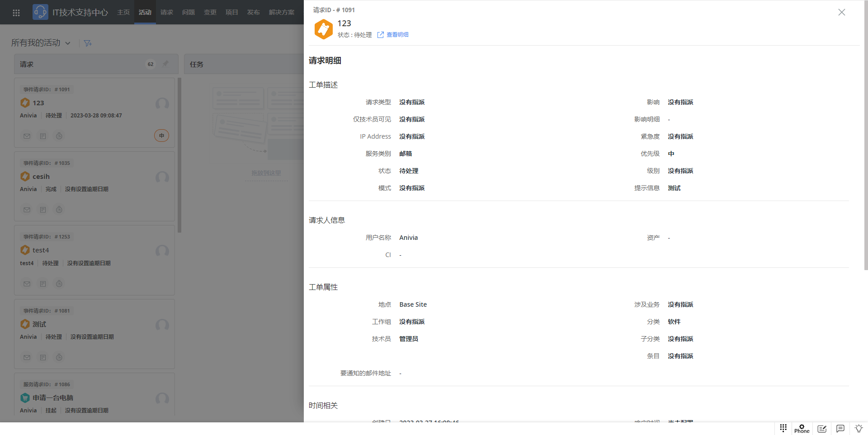Click the 完成 status on cesih card
Screen dimensions: 868x435
tap(51, 189)
